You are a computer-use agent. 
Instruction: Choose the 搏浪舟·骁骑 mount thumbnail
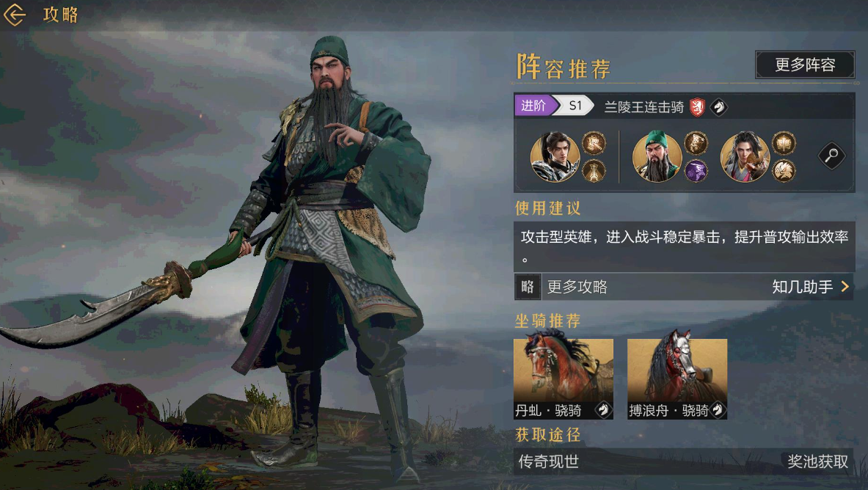tap(677, 379)
